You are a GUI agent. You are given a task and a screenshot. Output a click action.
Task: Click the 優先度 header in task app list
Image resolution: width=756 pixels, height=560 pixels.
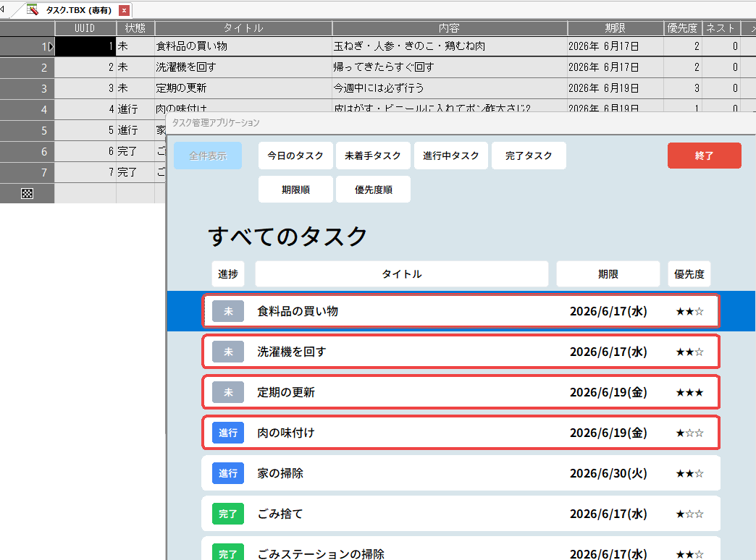(x=689, y=274)
